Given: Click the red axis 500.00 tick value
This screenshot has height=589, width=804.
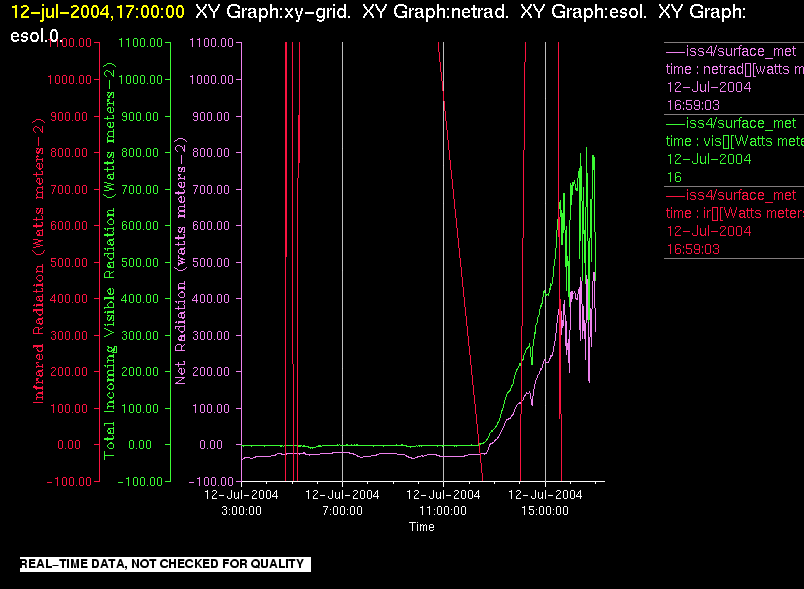Looking at the screenshot, I should pos(69,262).
